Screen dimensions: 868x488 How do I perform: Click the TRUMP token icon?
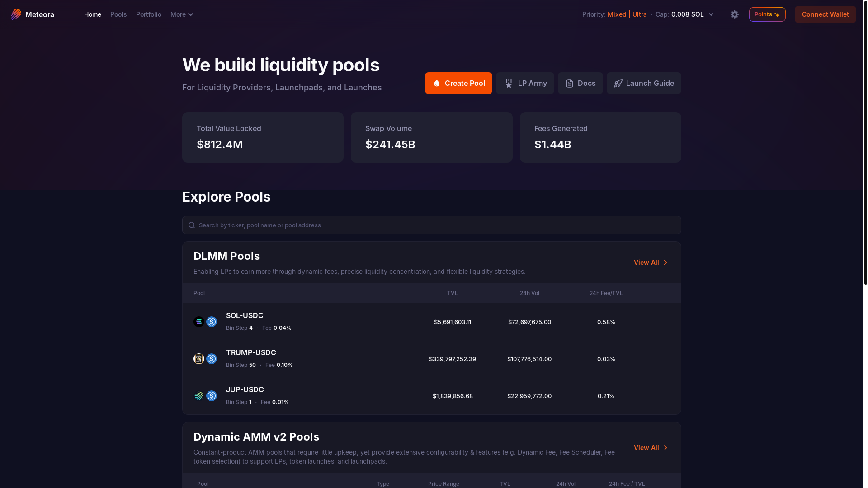[x=199, y=359]
